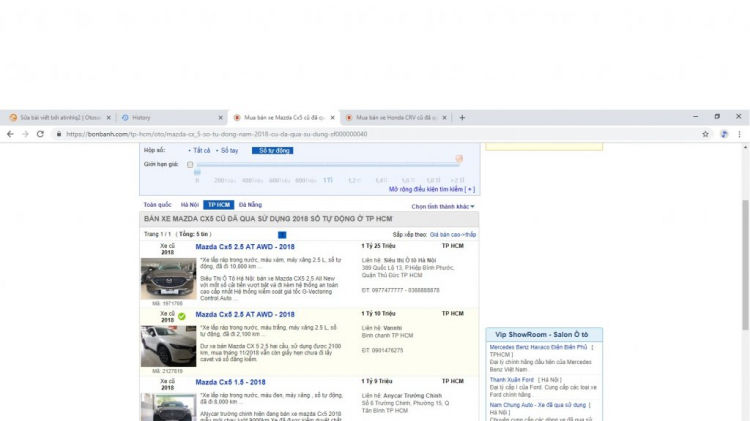Viewport: 750px width, 421px height.
Task: Click seller 'Anycar Trường Chinh'
Action: point(412,396)
